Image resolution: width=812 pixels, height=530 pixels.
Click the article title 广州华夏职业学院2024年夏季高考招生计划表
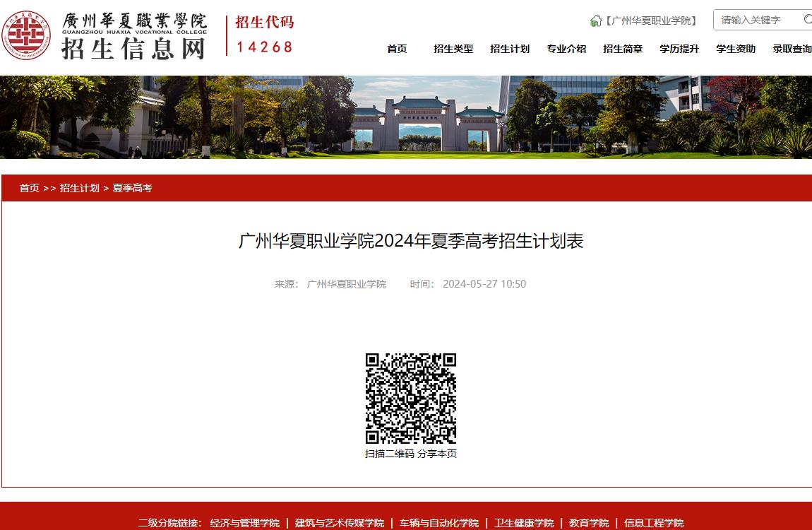click(x=411, y=241)
